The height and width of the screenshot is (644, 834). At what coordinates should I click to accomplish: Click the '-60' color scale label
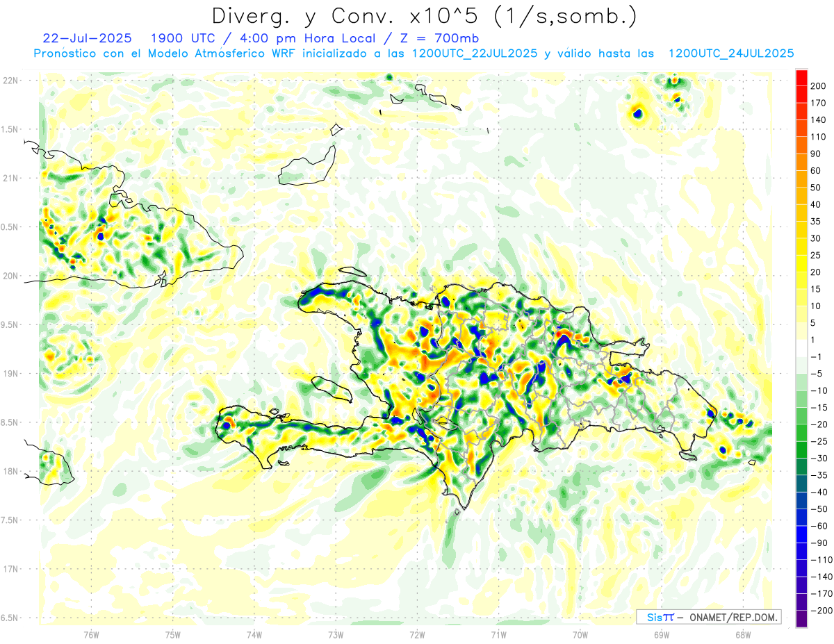[819, 526]
